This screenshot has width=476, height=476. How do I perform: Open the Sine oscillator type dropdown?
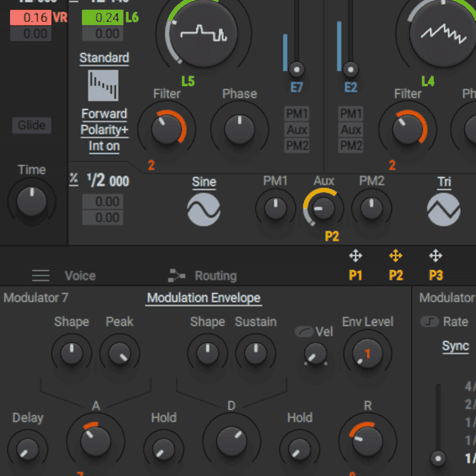pyautogui.click(x=204, y=182)
